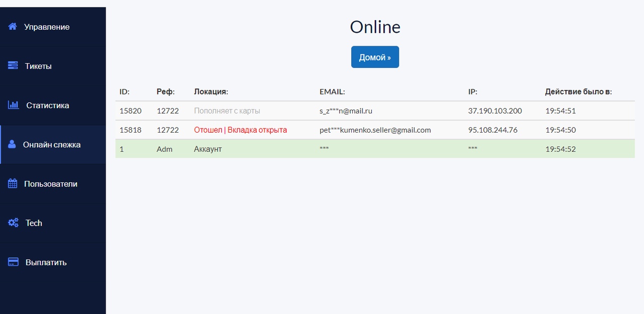
Task: Click the red Отошел | Вкладка открыта status
Action: (240, 130)
